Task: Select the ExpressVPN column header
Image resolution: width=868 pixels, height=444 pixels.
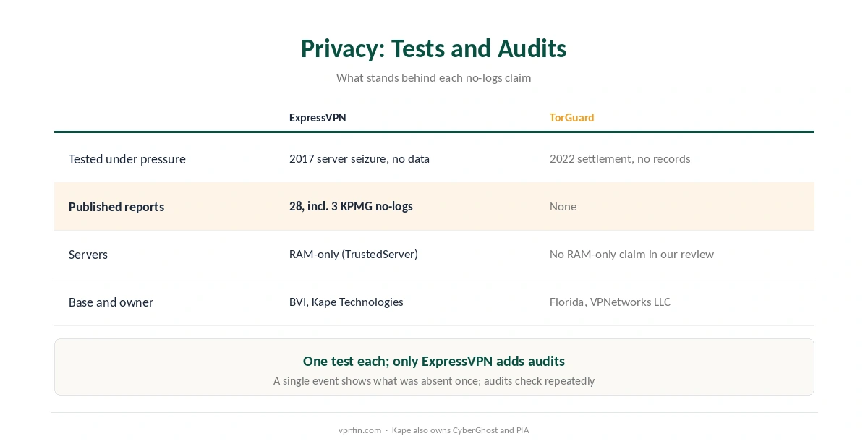Action: [318, 117]
